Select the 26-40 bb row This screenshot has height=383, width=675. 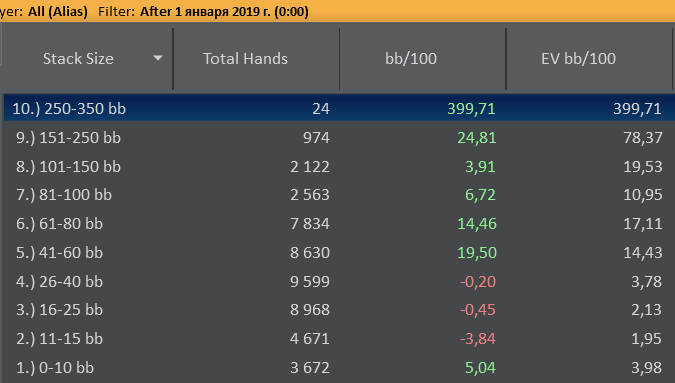339,281
